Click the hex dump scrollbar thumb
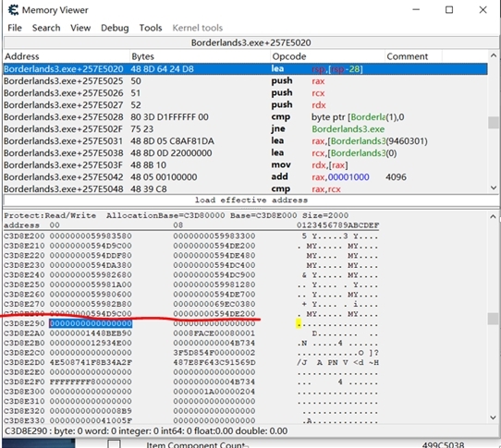 [494, 319]
